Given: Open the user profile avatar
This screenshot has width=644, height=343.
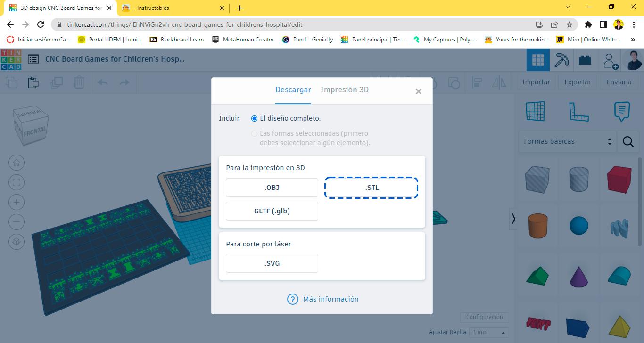Looking at the screenshot, I should click(633, 60).
